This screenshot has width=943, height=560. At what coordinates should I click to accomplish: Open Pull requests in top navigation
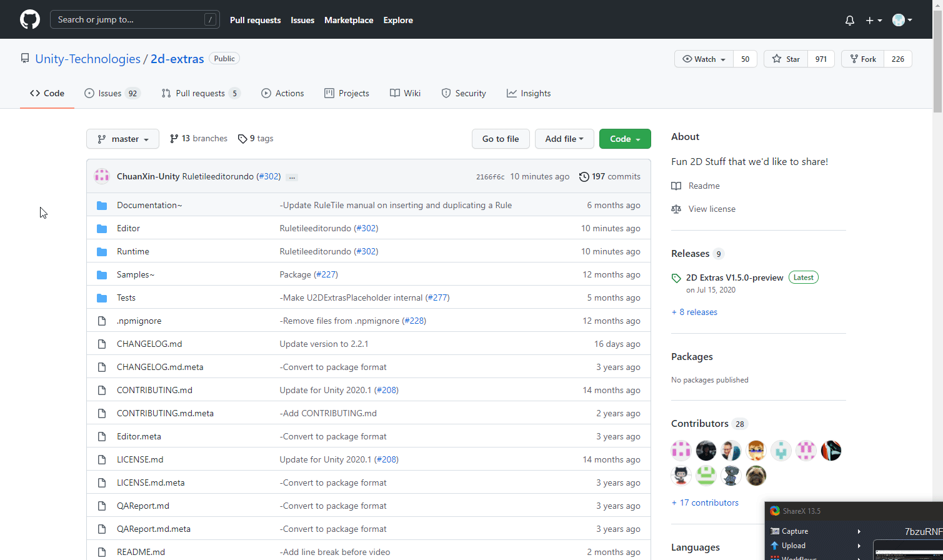click(255, 20)
